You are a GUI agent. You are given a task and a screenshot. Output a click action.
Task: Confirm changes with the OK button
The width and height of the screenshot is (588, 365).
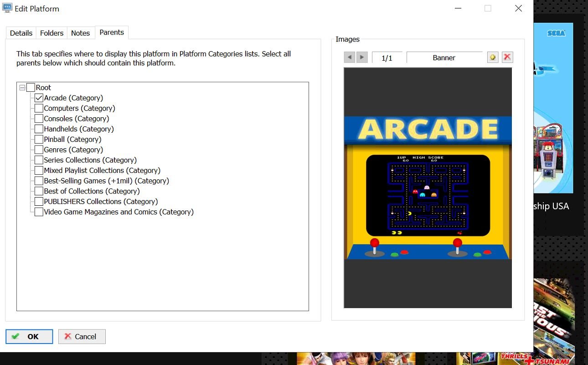29,336
